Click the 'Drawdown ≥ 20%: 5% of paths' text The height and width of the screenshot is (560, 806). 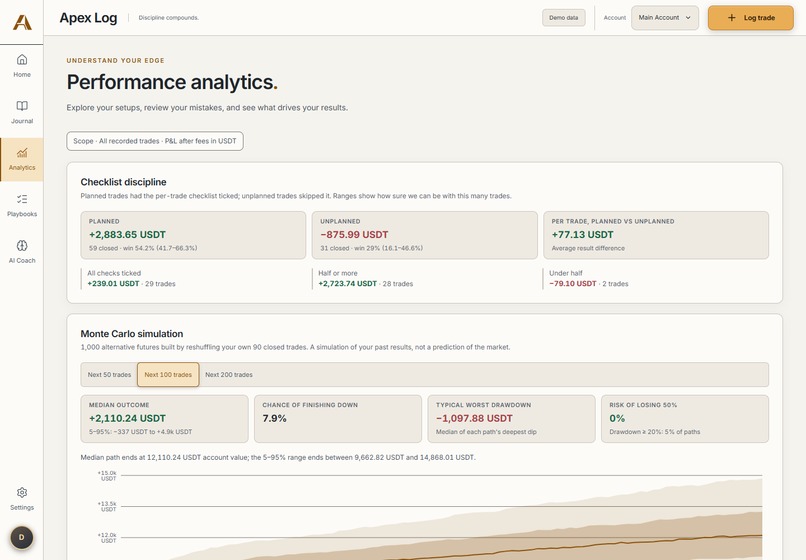click(x=654, y=432)
